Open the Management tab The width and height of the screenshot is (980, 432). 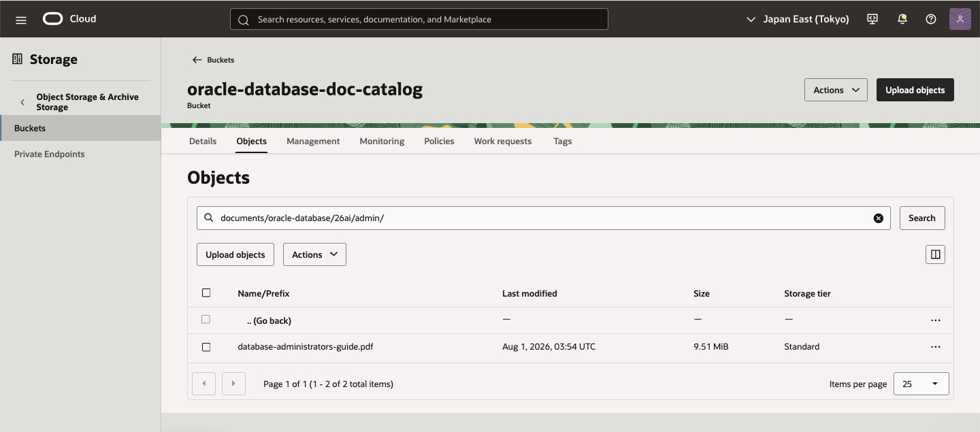pyautogui.click(x=313, y=141)
